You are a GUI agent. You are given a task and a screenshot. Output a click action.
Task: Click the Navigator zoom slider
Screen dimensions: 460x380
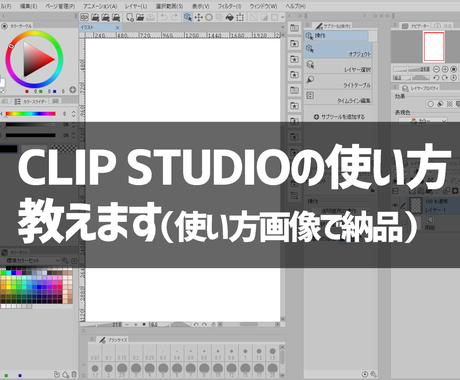click(411, 69)
